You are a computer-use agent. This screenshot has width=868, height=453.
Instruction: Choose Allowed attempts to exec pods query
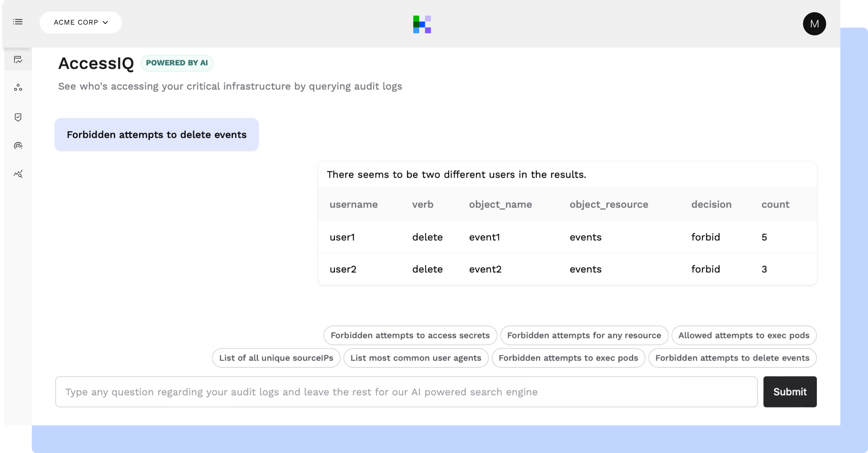coord(744,335)
